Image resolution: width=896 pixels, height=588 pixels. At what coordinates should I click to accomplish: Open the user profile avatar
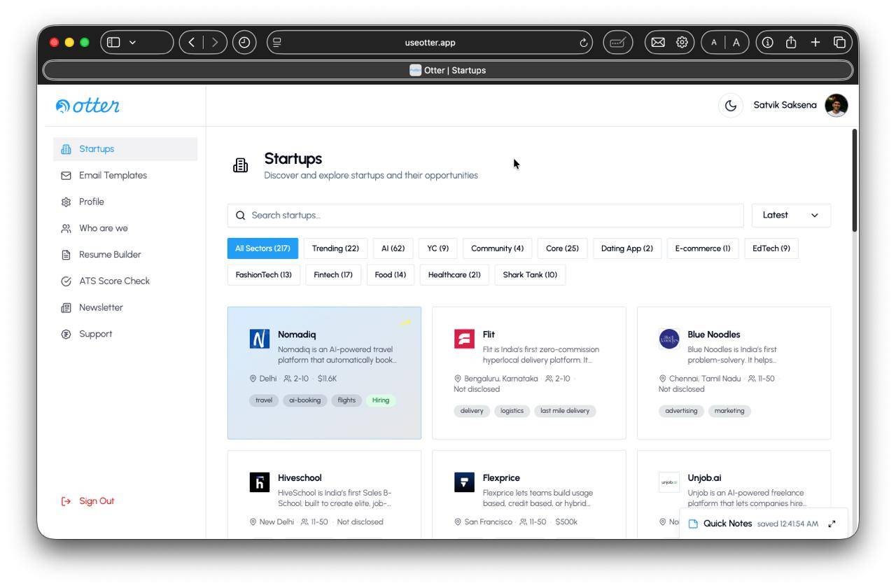coord(836,106)
